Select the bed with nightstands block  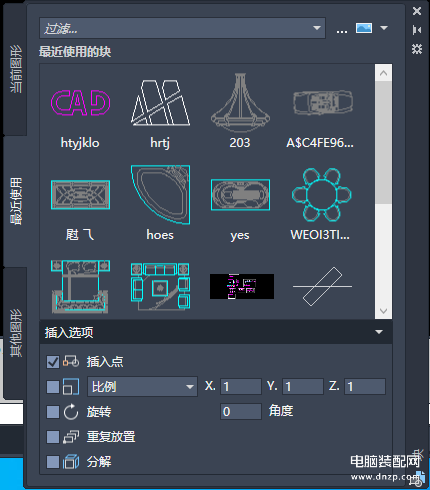[x=80, y=287]
